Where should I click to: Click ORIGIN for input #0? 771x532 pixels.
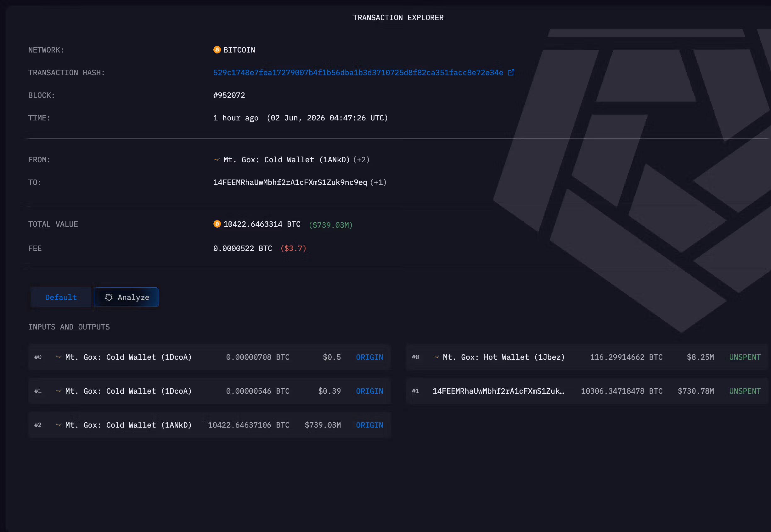[369, 357]
